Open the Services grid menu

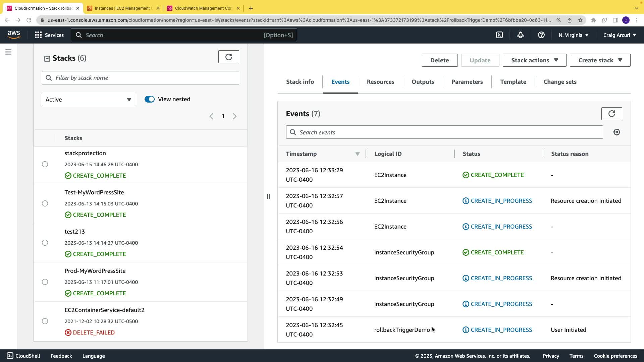49,35
